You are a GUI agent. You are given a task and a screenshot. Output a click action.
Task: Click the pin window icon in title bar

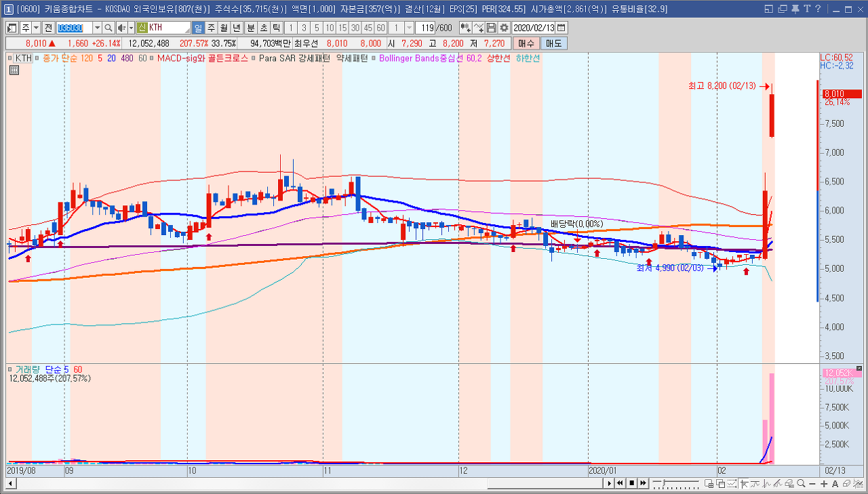[x=795, y=9]
